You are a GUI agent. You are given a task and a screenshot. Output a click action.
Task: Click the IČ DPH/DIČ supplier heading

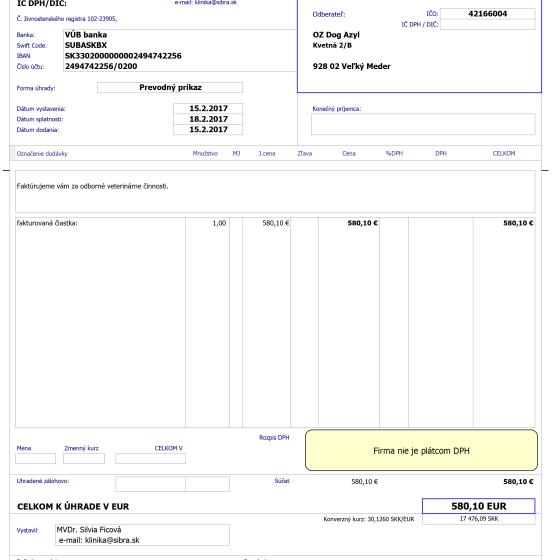42,4
